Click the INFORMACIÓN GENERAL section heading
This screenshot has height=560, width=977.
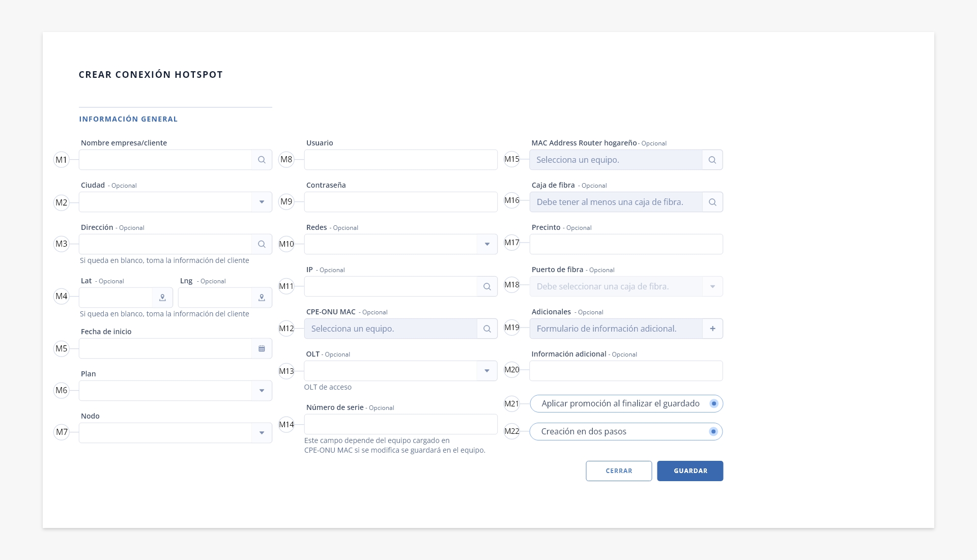[128, 119]
